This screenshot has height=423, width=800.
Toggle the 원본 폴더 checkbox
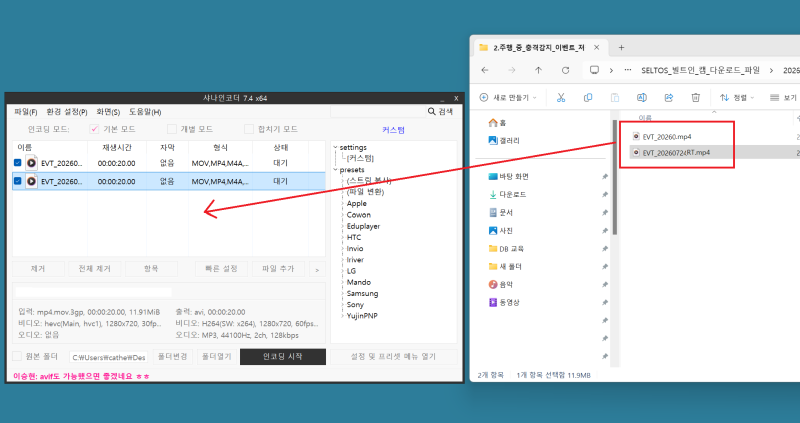point(17,356)
